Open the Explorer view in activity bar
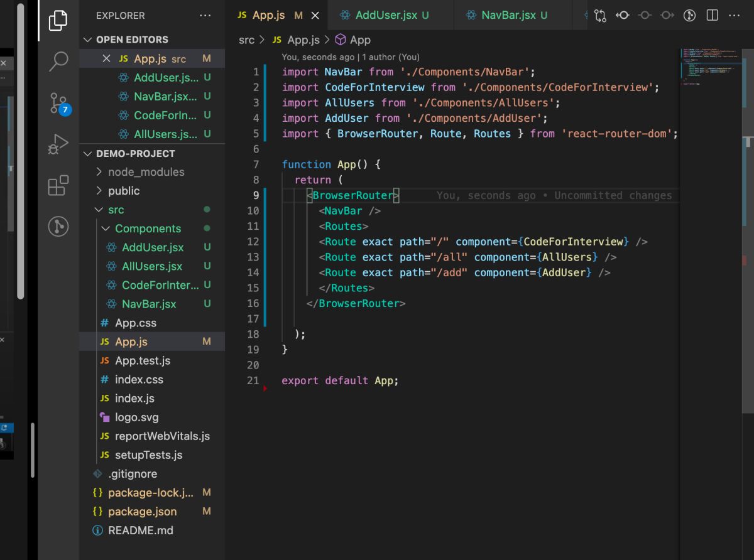The image size is (754, 560). 58,20
